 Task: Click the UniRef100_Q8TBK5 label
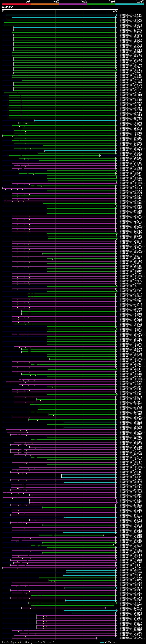[131, 261]
